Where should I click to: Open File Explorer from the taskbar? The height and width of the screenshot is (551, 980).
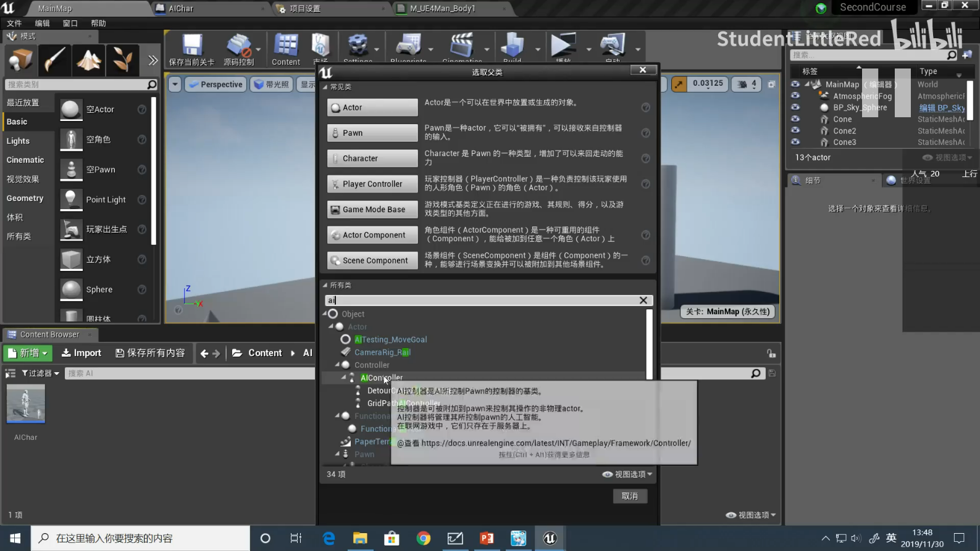click(360, 538)
